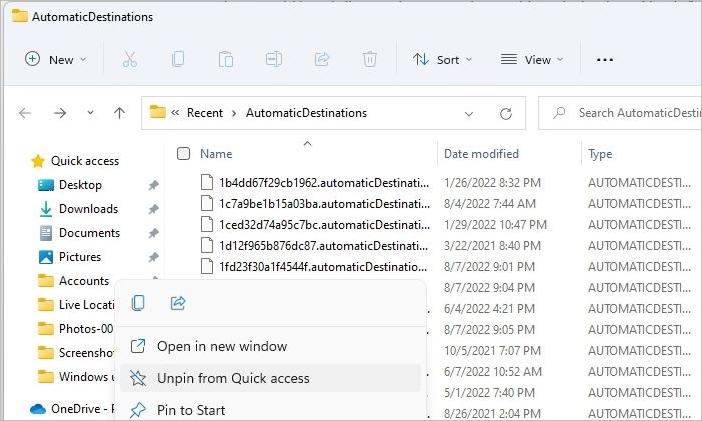Click the Refresh button beside address bar
Viewport: 702px width, 421px height.
(506, 113)
